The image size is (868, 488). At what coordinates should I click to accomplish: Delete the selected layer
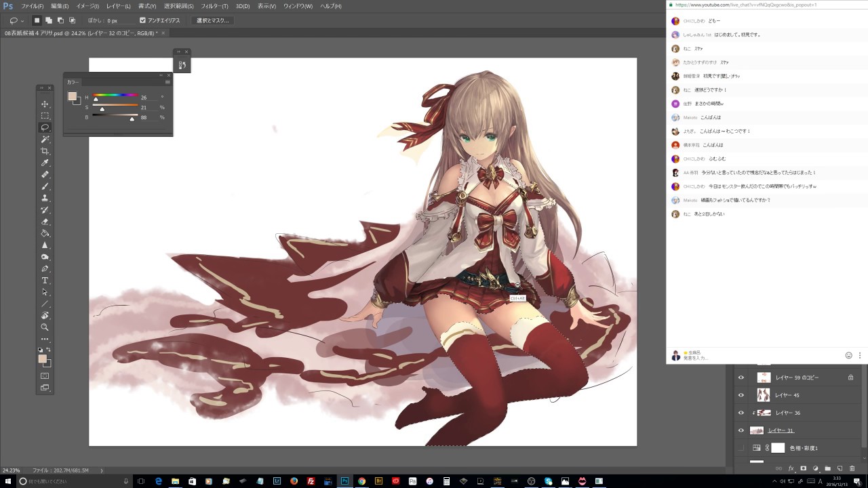pos(852,468)
